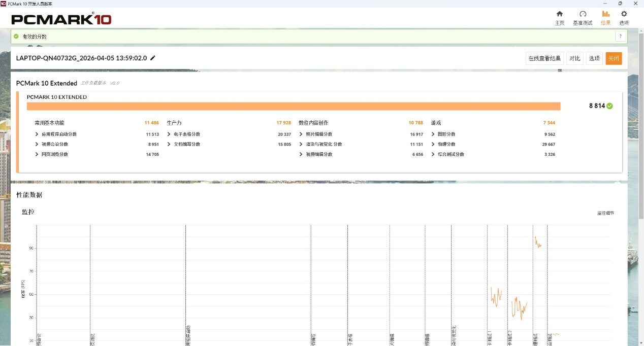Click the gear settings icon

(x=624, y=14)
